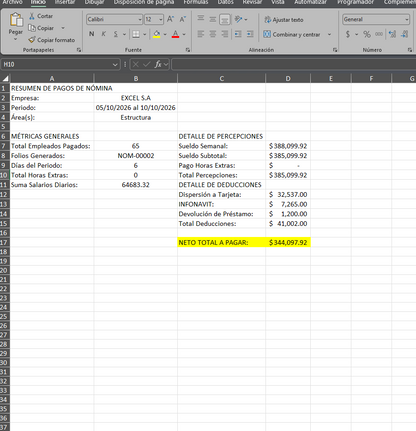Click Ajustar texto button
Image resolution: width=416 pixels, height=431 pixels.
(284, 20)
